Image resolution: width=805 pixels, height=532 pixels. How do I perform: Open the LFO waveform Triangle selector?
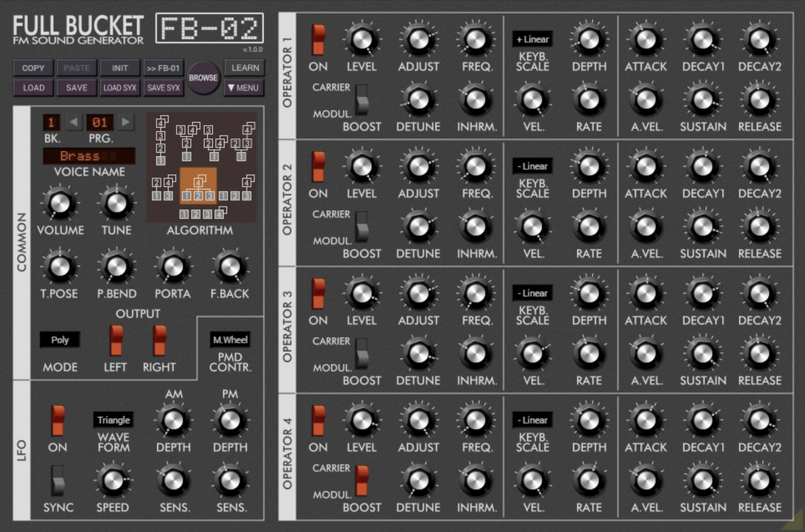click(x=114, y=420)
